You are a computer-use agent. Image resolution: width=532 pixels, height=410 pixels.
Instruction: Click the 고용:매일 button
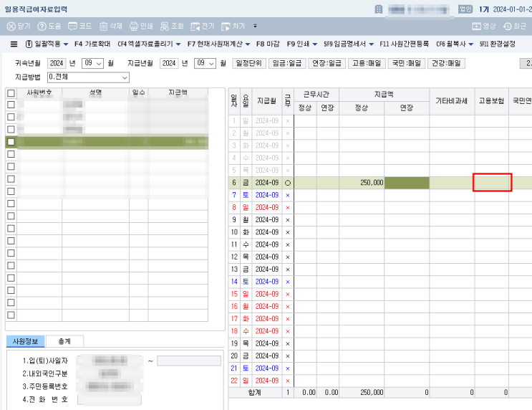coord(367,63)
